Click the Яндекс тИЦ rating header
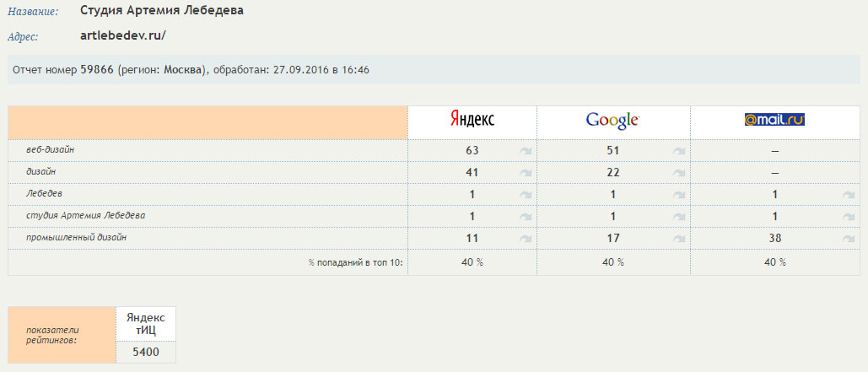The width and height of the screenshot is (868, 372). pos(146,323)
